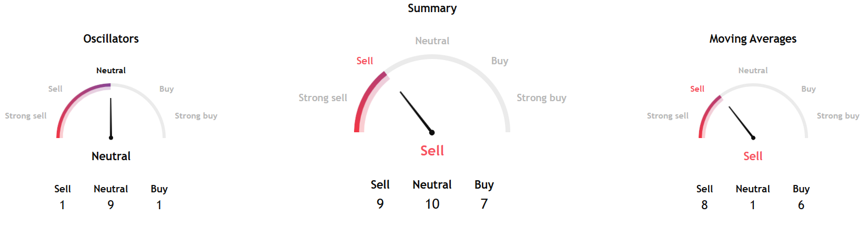Click 'Buy' label on Oscillators gauge arc
Image resolution: width=868 pixels, height=225 pixels.
(166, 89)
